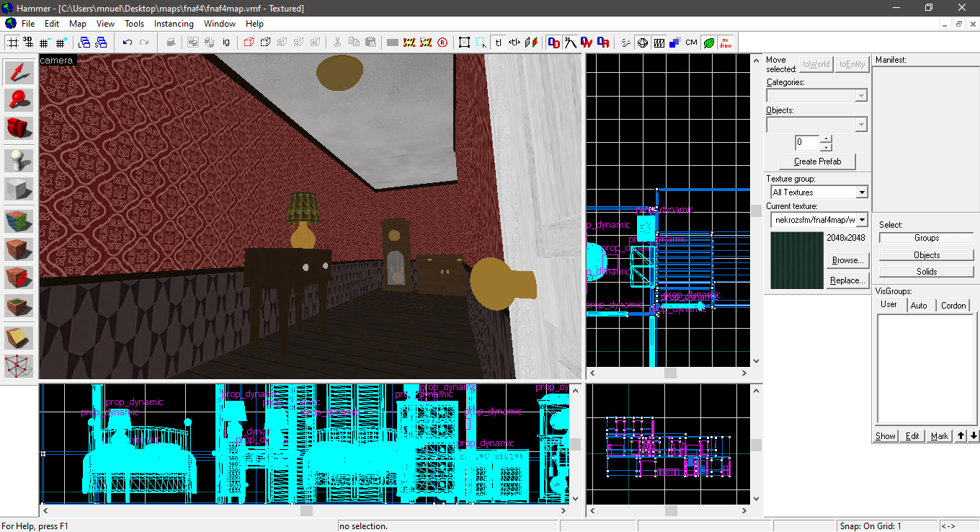Viewport: 980px width, 532px height.
Task: Click the 'ig' ignore groups icon
Action: coord(226,43)
